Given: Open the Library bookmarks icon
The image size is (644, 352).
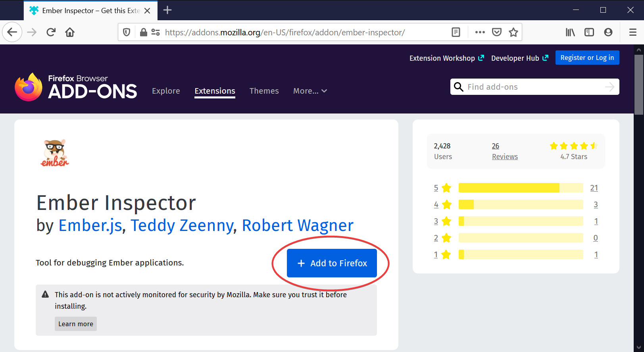Looking at the screenshot, I should coord(570,32).
